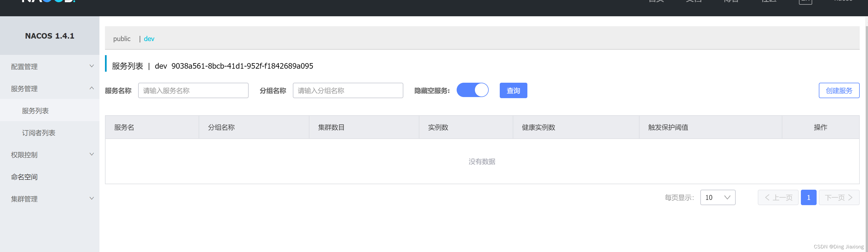Viewport: 868px width, 252px height.
Task: Click the 没有数据 empty table message
Action: click(x=482, y=162)
